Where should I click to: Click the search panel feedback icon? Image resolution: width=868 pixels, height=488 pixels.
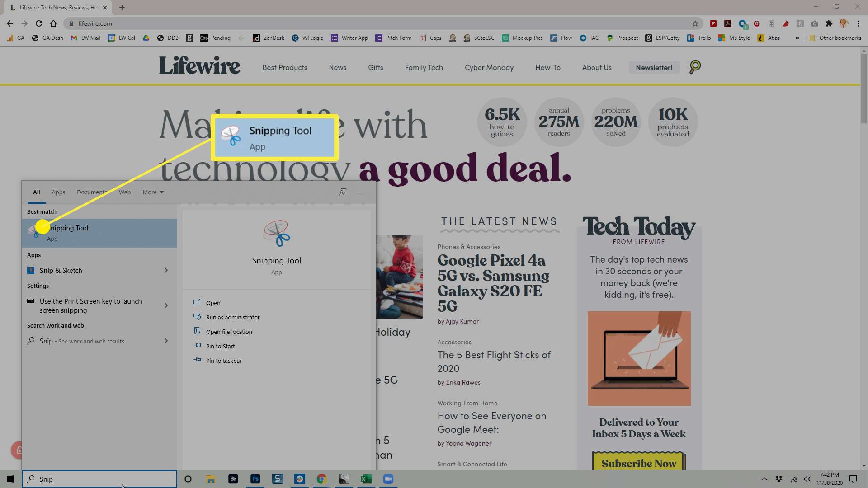click(343, 192)
